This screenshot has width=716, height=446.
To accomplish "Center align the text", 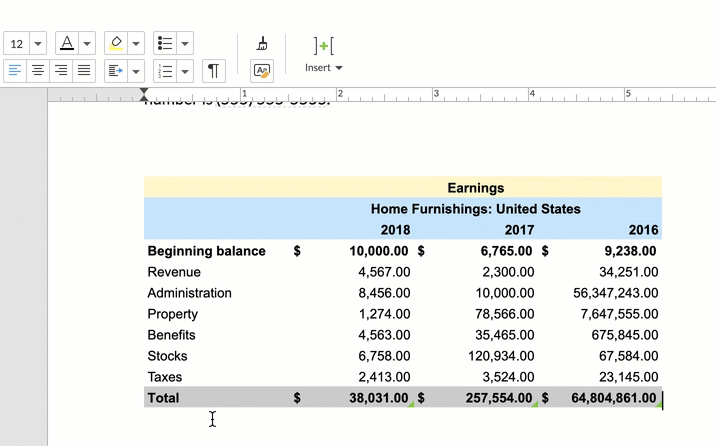I will (38, 71).
